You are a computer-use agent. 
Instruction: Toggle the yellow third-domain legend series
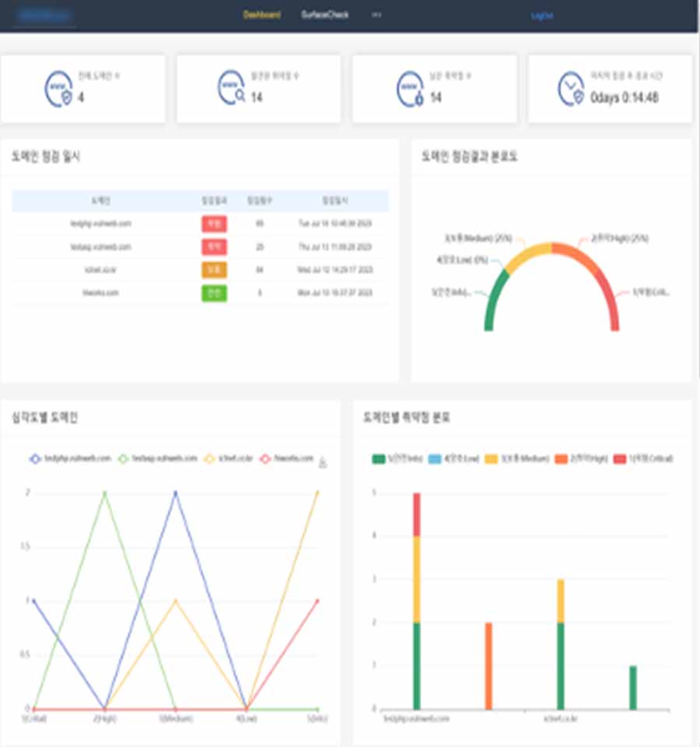tap(229, 458)
